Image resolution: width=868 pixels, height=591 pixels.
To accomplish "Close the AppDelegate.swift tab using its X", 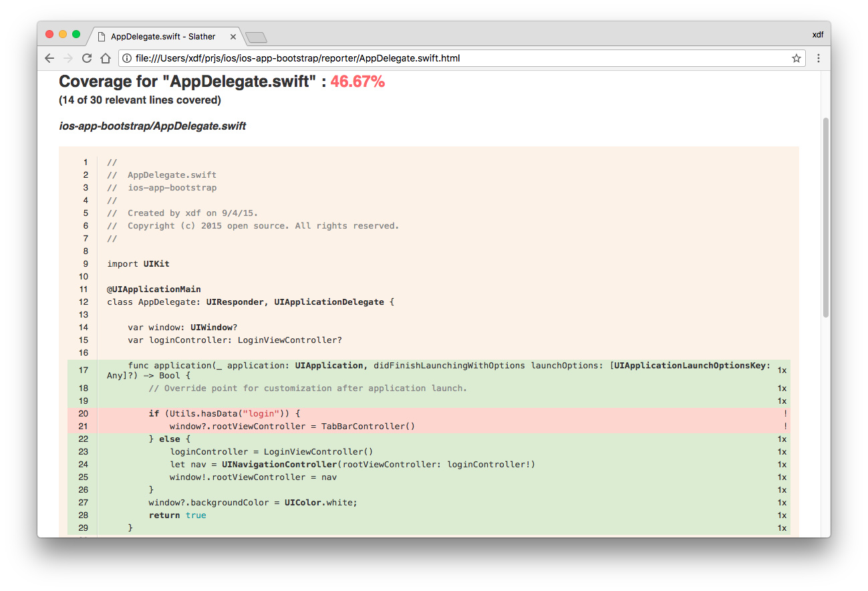I will (x=233, y=37).
